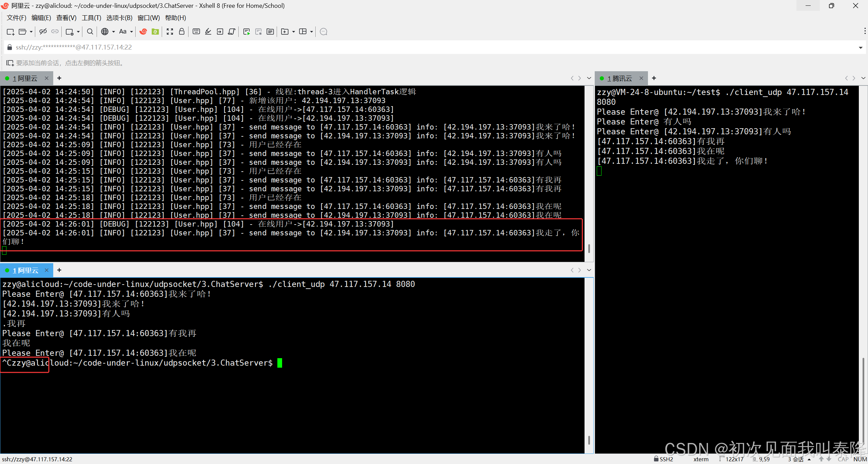Launch Xftp green folder icon

pyautogui.click(x=155, y=32)
